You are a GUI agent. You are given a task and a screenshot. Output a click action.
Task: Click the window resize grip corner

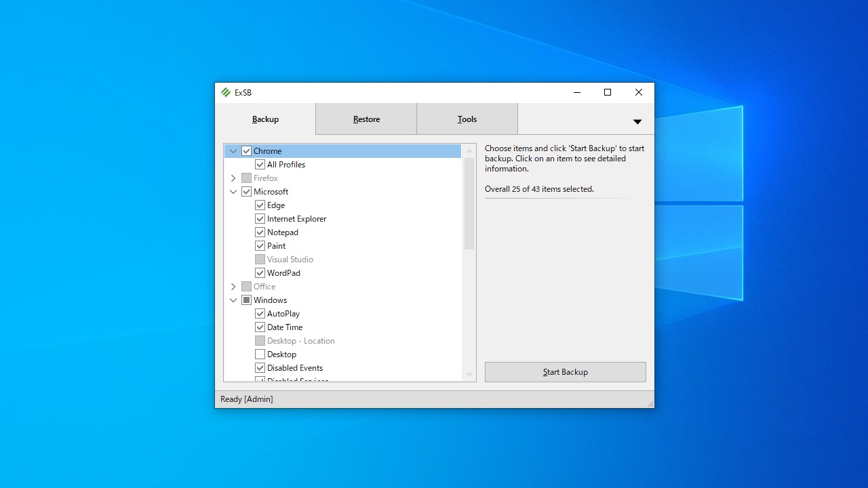[x=650, y=404]
